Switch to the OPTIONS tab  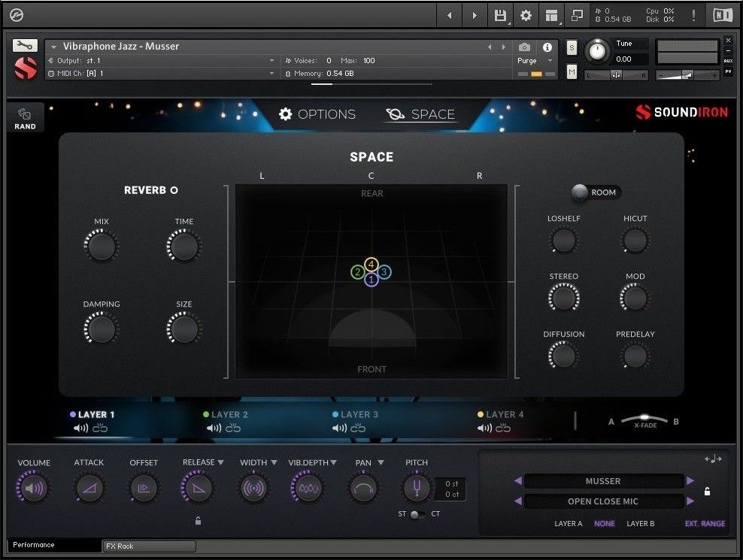(318, 114)
